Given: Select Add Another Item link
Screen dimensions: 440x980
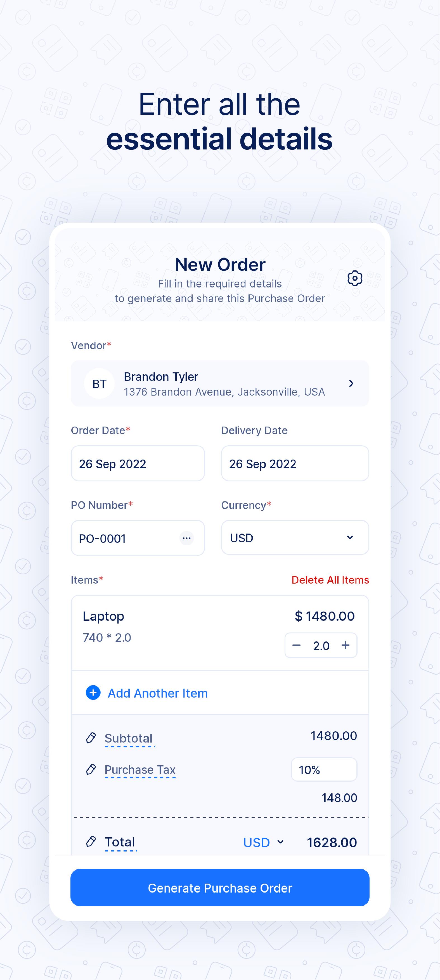Looking at the screenshot, I should (x=158, y=693).
